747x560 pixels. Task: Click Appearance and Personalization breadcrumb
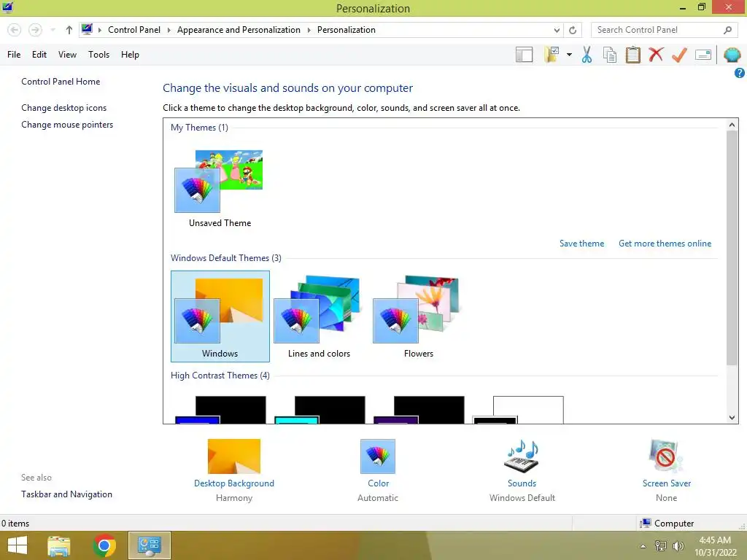(x=239, y=30)
